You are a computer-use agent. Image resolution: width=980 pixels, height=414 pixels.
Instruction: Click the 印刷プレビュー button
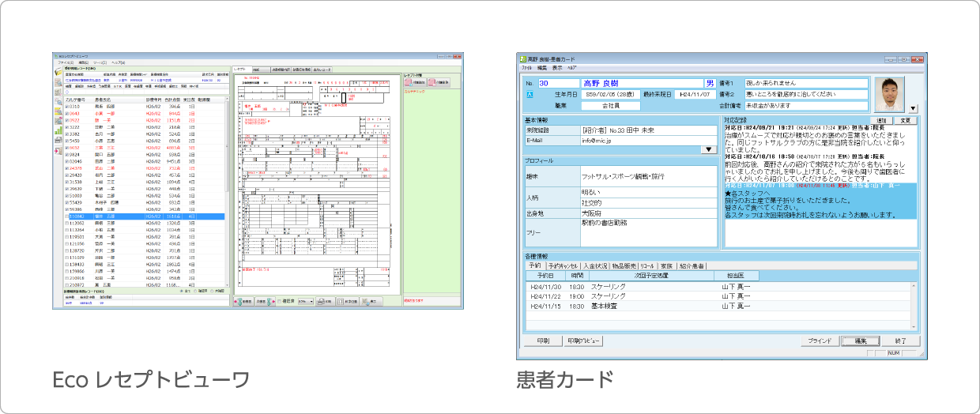coord(584,341)
